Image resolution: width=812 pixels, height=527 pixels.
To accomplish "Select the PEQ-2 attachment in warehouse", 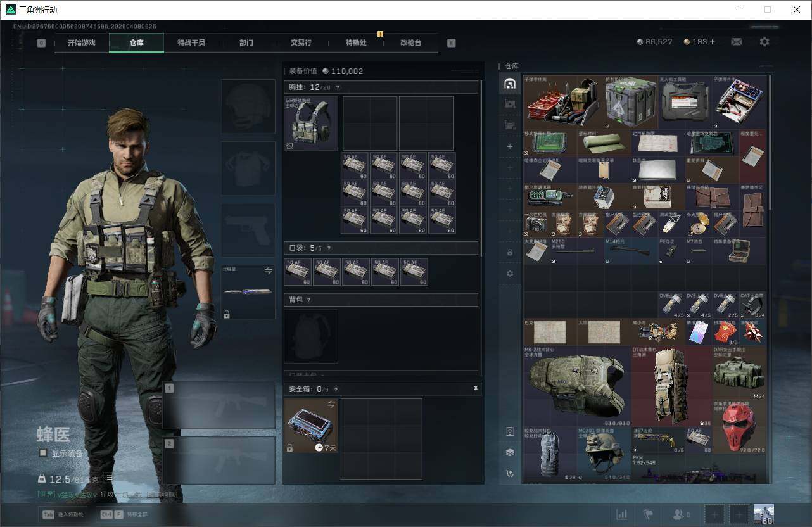I will [671, 251].
